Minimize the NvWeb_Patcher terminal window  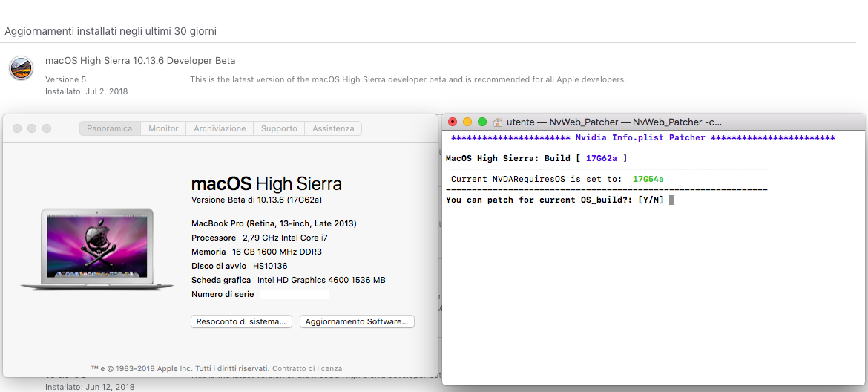point(467,122)
